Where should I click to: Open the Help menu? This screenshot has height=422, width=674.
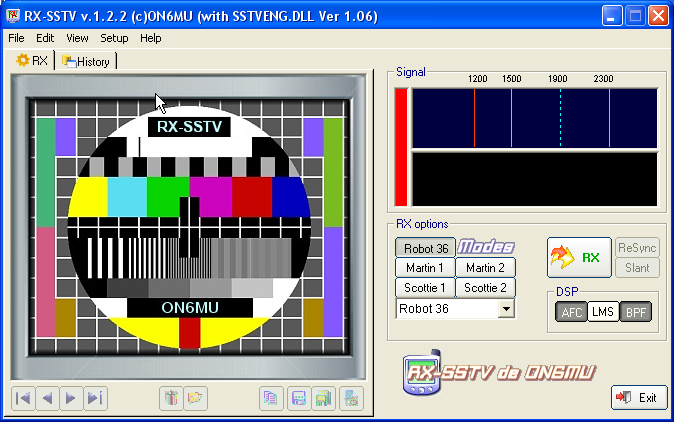(150, 38)
